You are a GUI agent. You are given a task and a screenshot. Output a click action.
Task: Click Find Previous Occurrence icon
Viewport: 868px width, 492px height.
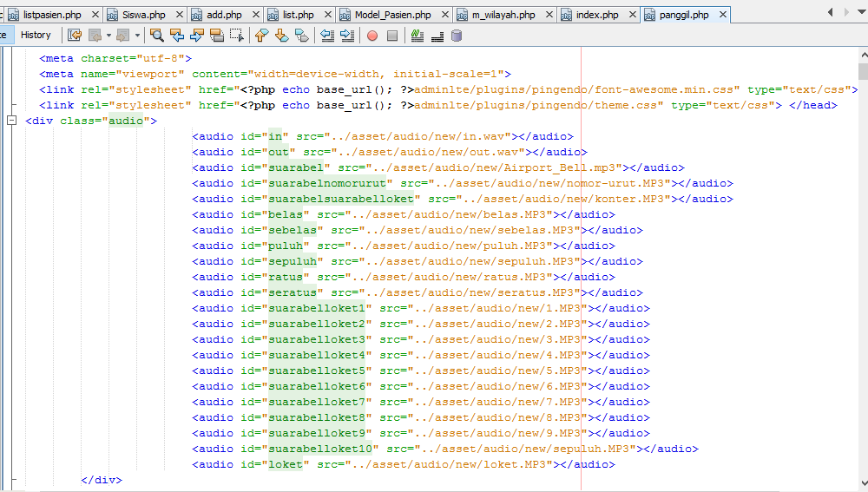click(177, 36)
